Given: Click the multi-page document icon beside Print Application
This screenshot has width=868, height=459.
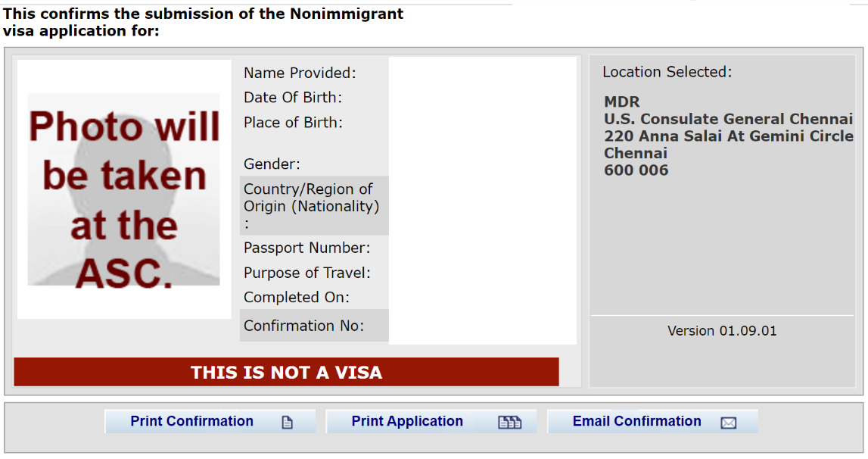Looking at the screenshot, I should point(508,421).
